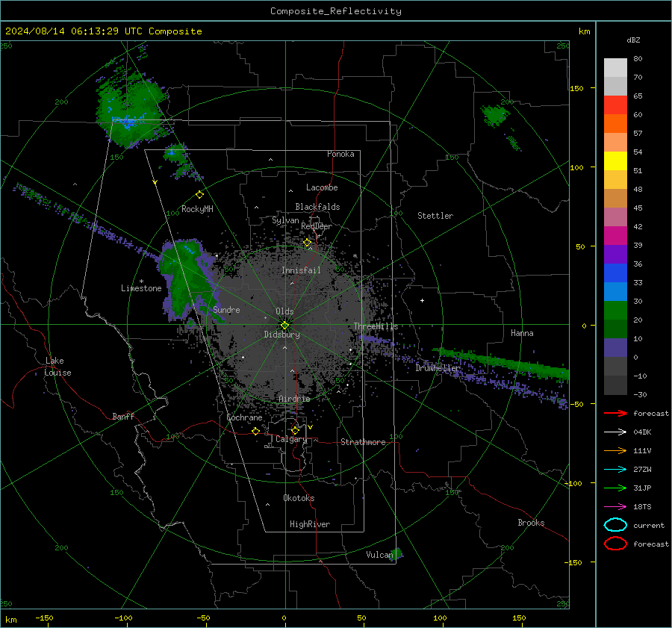
Task: Click the cyan current ellipse icon
Action: [615, 525]
